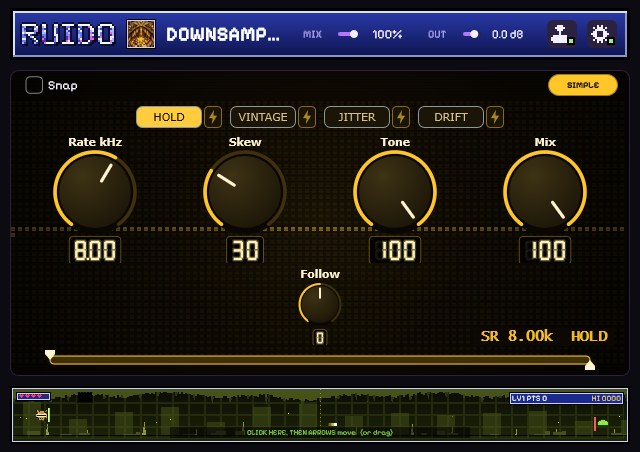Select the VINTAGE mode
640x452 pixels.
click(263, 117)
